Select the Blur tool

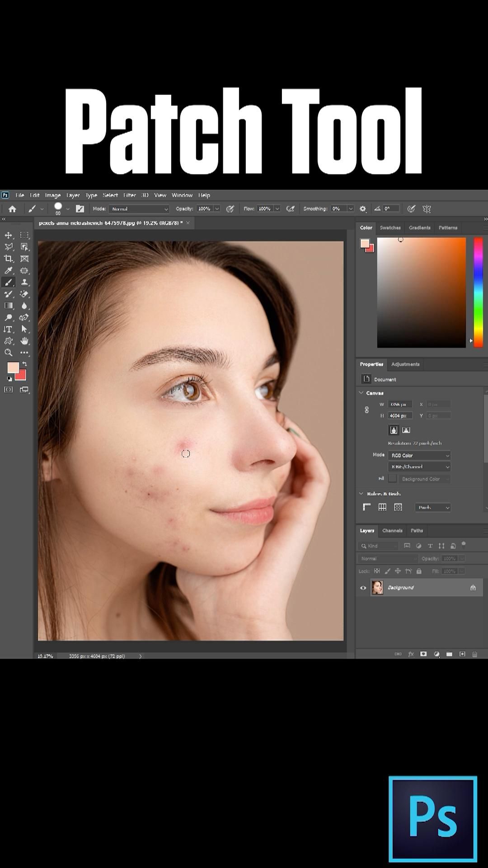(24, 306)
